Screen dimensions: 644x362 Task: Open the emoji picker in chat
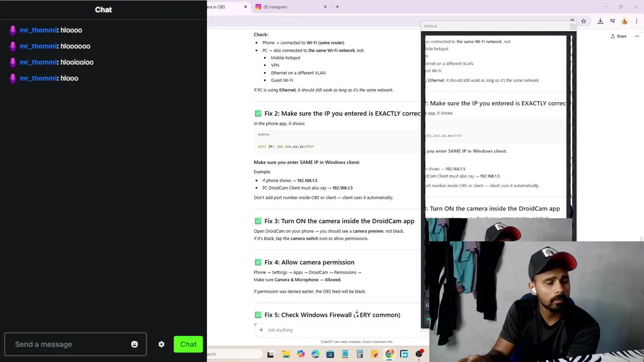[134, 344]
